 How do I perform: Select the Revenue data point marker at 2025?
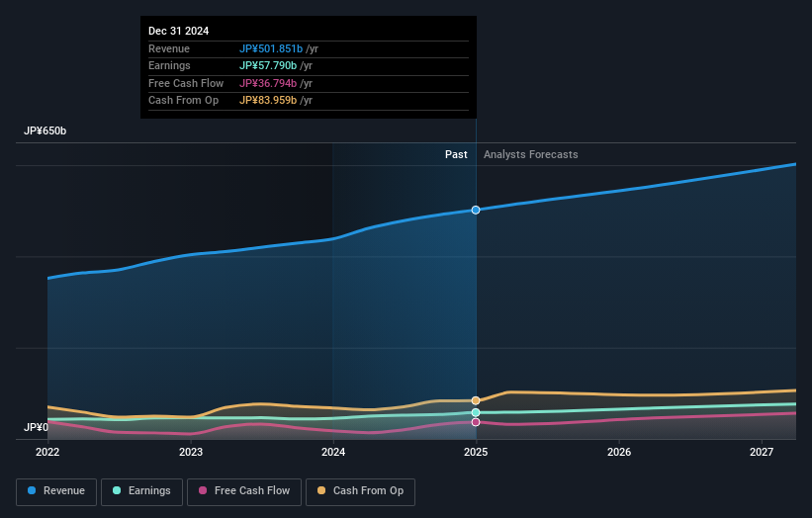[476, 211]
